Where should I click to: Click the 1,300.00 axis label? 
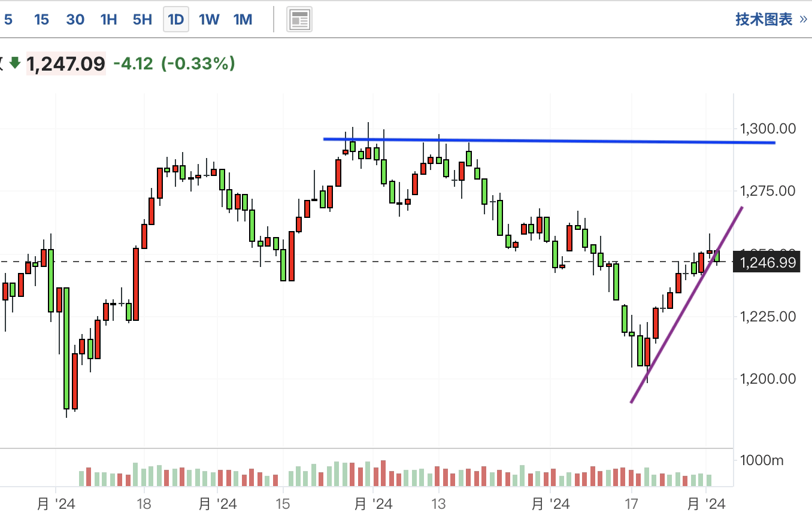[x=768, y=129]
